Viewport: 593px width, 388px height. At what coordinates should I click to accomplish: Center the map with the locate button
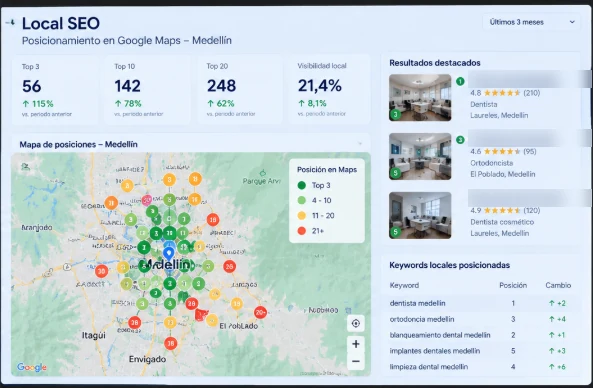355,323
